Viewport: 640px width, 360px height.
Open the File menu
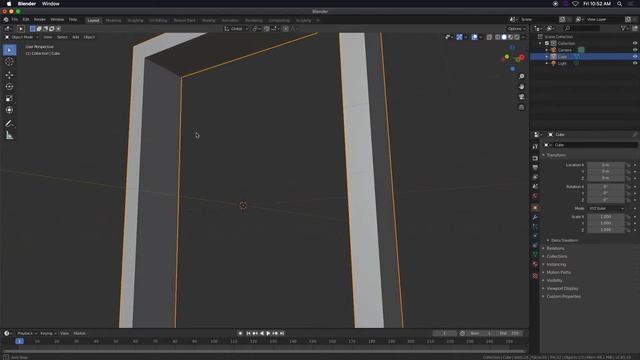click(x=15, y=20)
